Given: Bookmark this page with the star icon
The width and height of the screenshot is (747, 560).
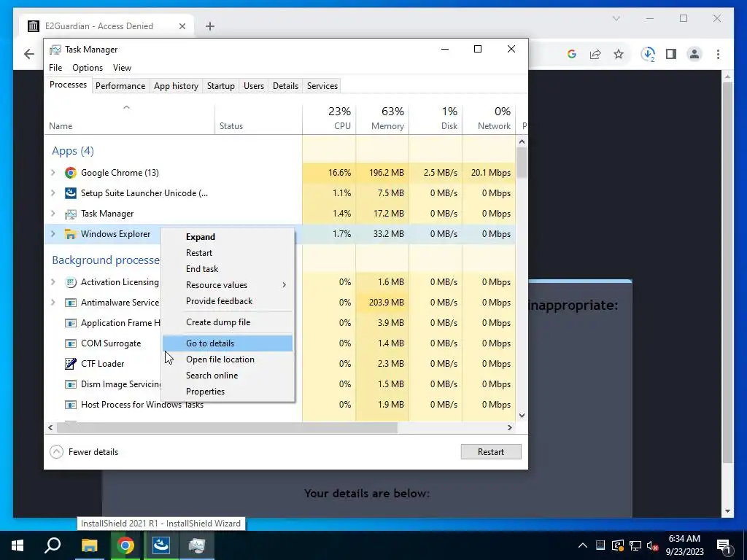Looking at the screenshot, I should click(619, 54).
